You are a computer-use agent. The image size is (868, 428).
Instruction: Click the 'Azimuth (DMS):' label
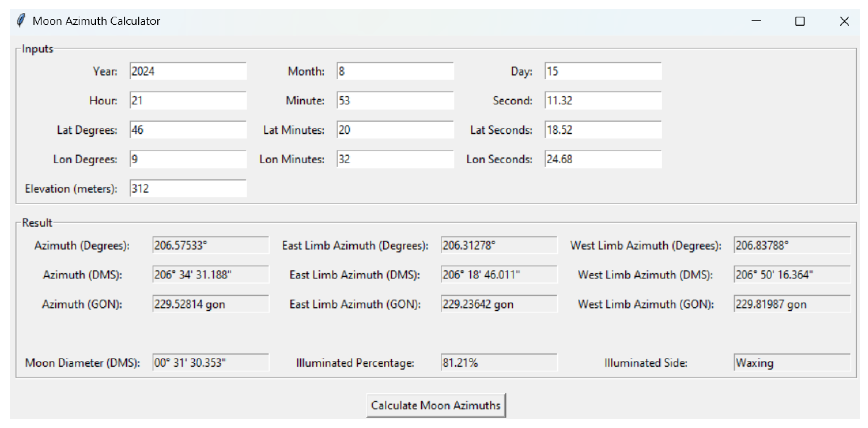pyautogui.click(x=82, y=275)
